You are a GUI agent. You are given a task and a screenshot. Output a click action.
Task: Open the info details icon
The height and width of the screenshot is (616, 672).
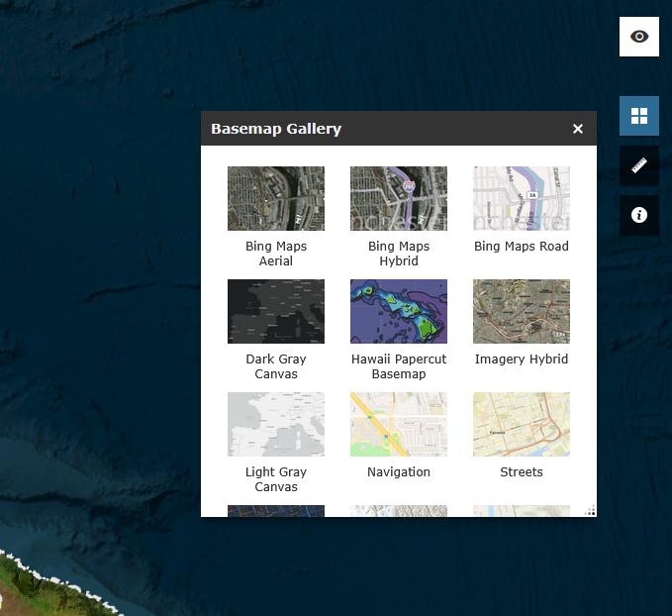(639, 215)
